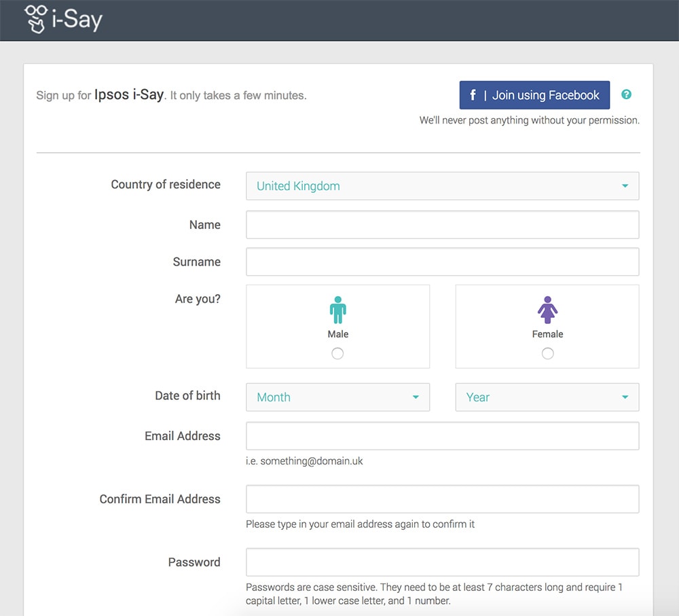The width and height of the screenshot is (679, 616).
Task: Click the 'Name' field label
Action: [205, 225]
